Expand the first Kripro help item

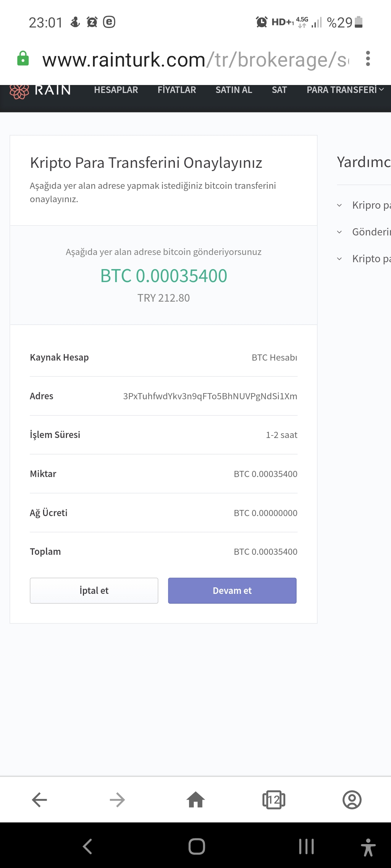pyautogui.click(x=363, y=205)
